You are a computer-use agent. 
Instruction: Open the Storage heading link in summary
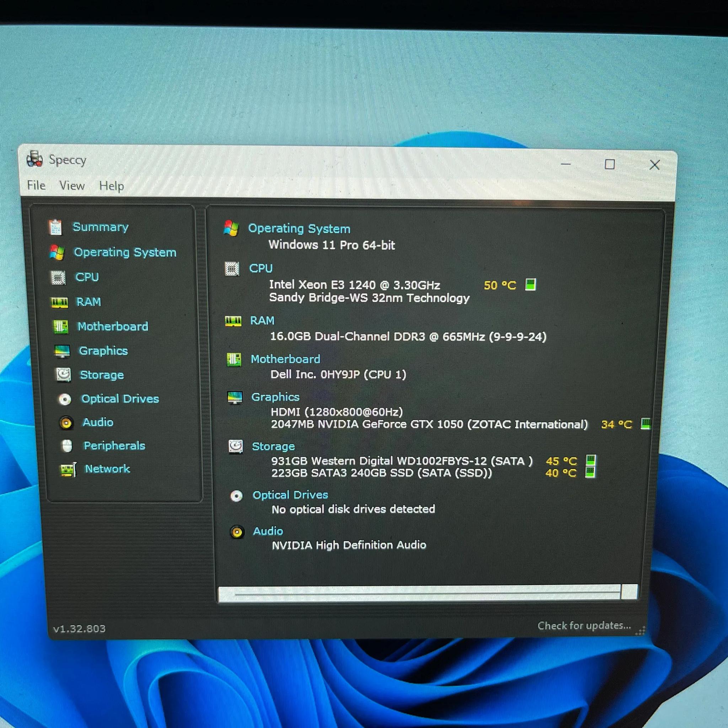coord(274,446)
